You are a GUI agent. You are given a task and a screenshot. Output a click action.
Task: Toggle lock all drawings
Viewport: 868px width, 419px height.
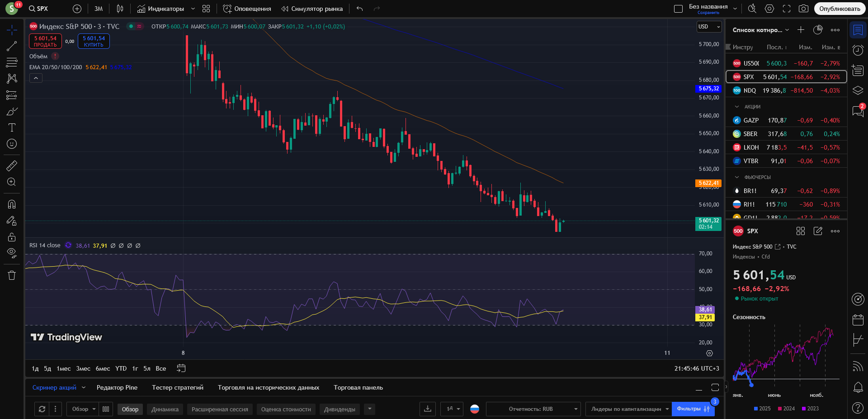tap(12, 237)
